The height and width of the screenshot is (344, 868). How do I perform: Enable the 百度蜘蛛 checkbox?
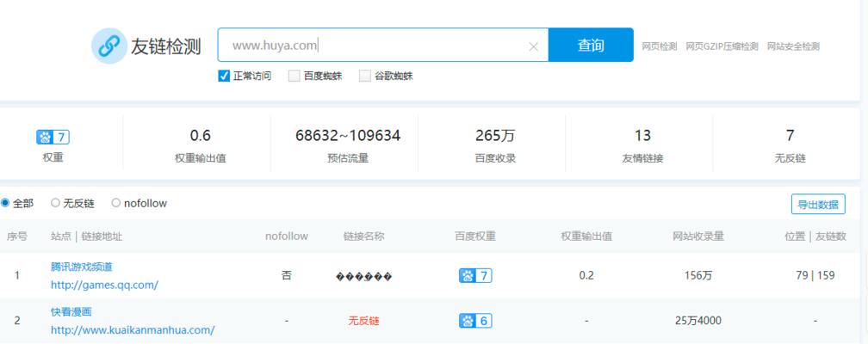(294, 76)
